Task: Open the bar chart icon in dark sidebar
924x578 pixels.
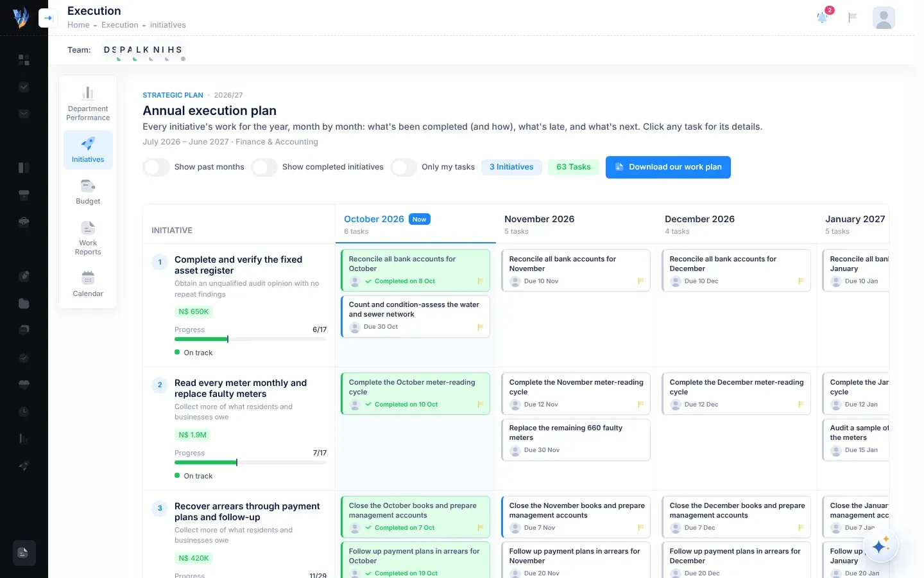Action: (24, 439)
